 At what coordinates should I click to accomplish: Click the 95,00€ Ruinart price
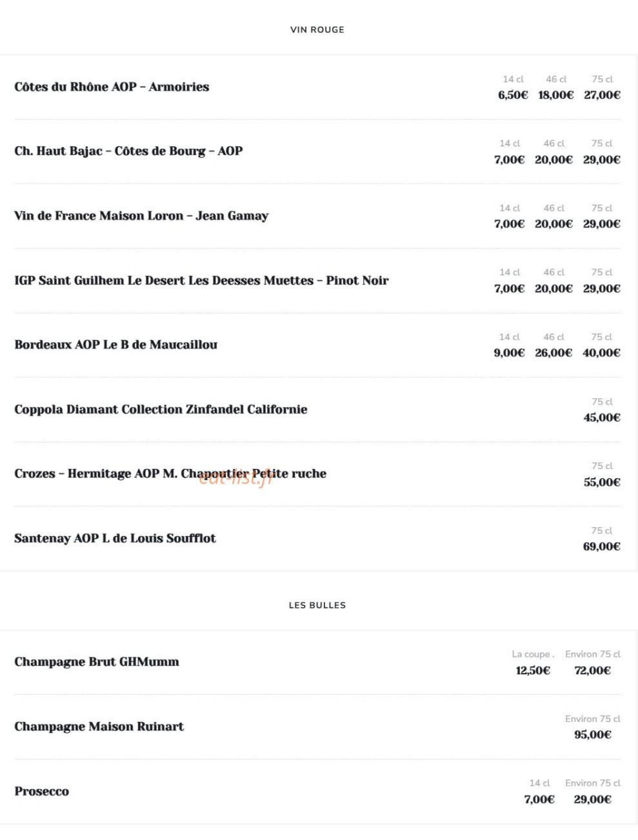pyautogui.click(x=593, y=735)
